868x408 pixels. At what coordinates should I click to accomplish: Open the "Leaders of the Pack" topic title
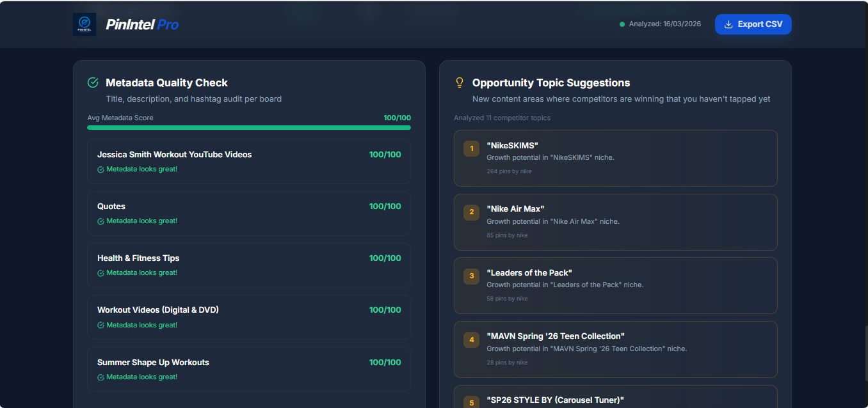529,272
